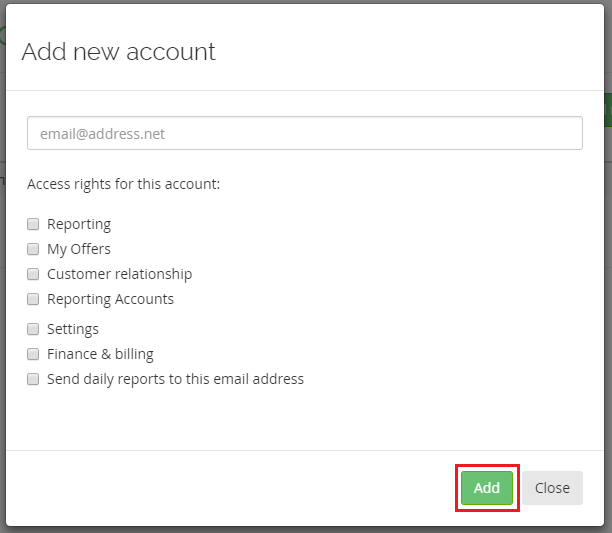This screenshot has width=612, height=533.
Task: Dismiss the dialog with the Close button
Action: [x=552, y=488]
